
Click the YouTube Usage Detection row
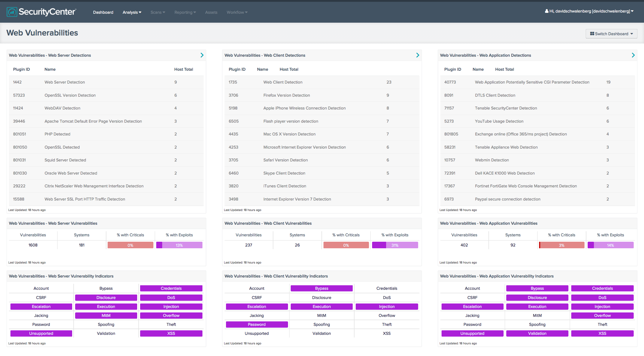(x=538, y=121)
